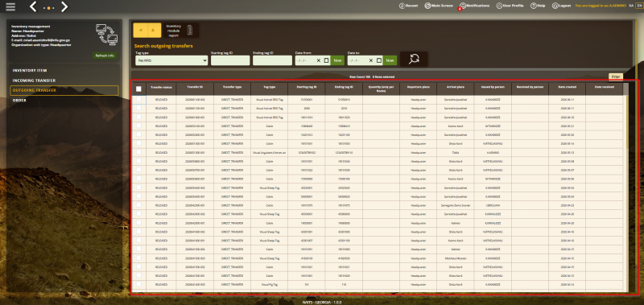Screen dimensions: 644x305
Task: Click the forward arrow navigation icon
Action: (x=64, y=6)
